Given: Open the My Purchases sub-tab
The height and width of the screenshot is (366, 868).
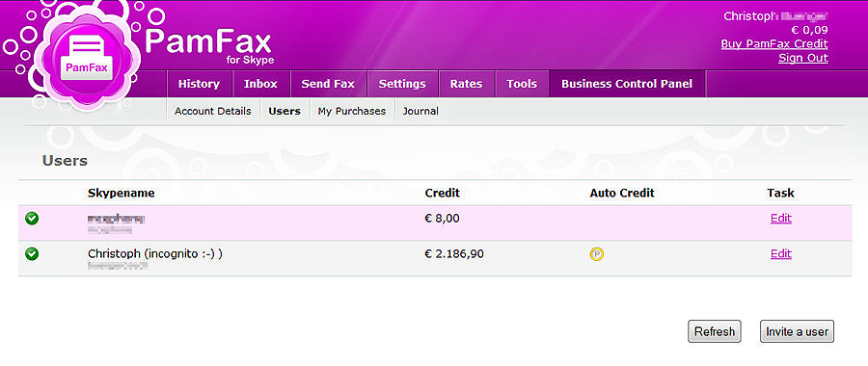Looking at the screenshot, I should pyautogui.click(x=352, y=111).
